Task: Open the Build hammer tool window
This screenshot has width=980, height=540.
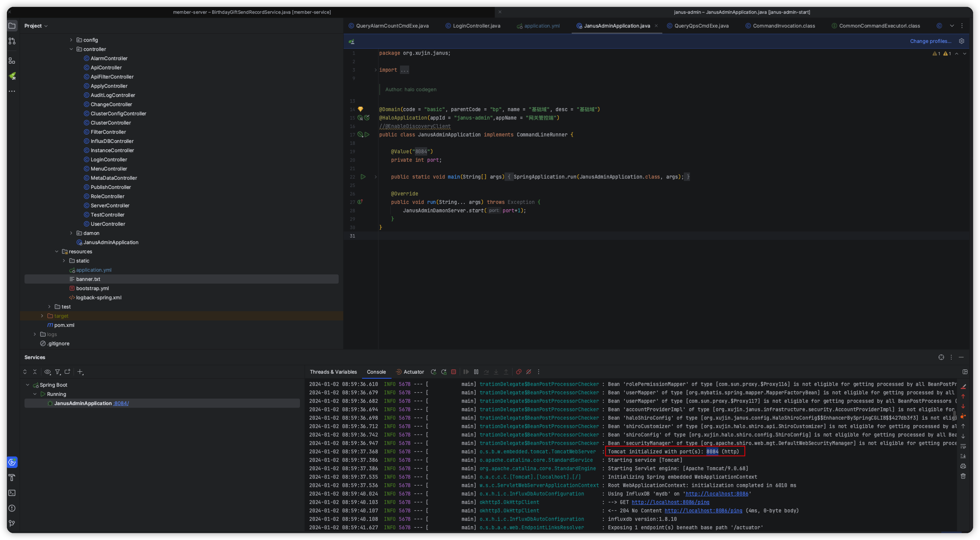Action: coord(12,478)
